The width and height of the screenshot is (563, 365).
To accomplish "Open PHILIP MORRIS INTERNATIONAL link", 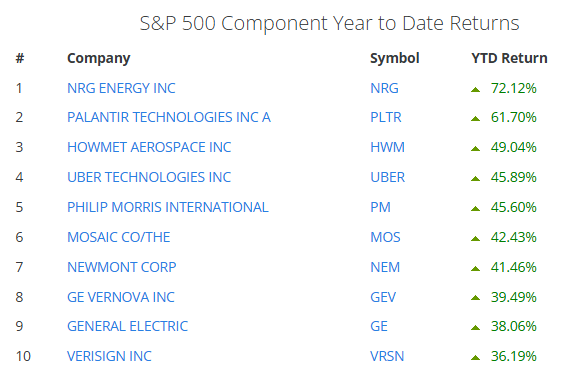I will coord(168,207).
